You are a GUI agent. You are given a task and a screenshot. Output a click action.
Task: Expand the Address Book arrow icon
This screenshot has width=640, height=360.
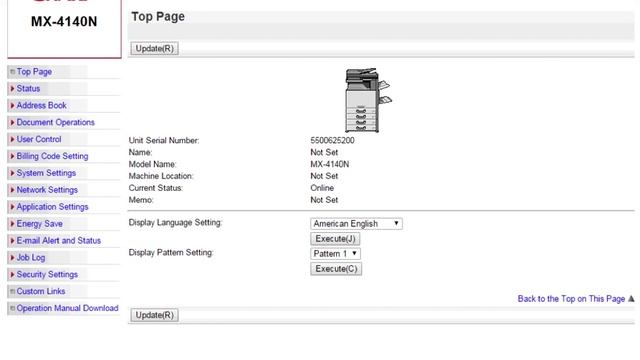tap(12, 105)
